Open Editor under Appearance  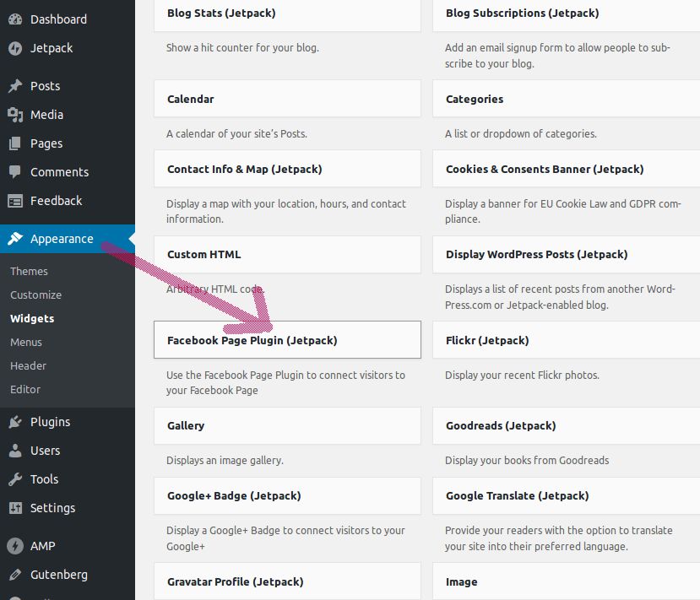pyautogui.click(x=25, y=389)
